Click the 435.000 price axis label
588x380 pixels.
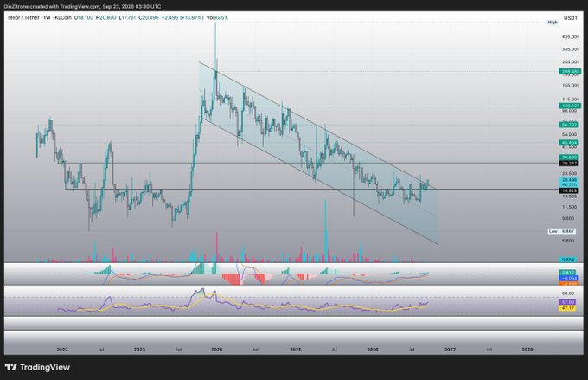click(x=571, y=37)
